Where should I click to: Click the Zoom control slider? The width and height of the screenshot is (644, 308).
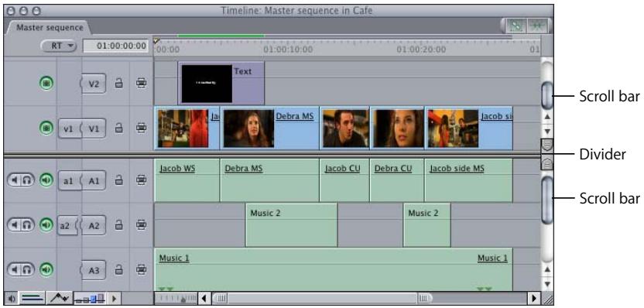tap(176, 298)
